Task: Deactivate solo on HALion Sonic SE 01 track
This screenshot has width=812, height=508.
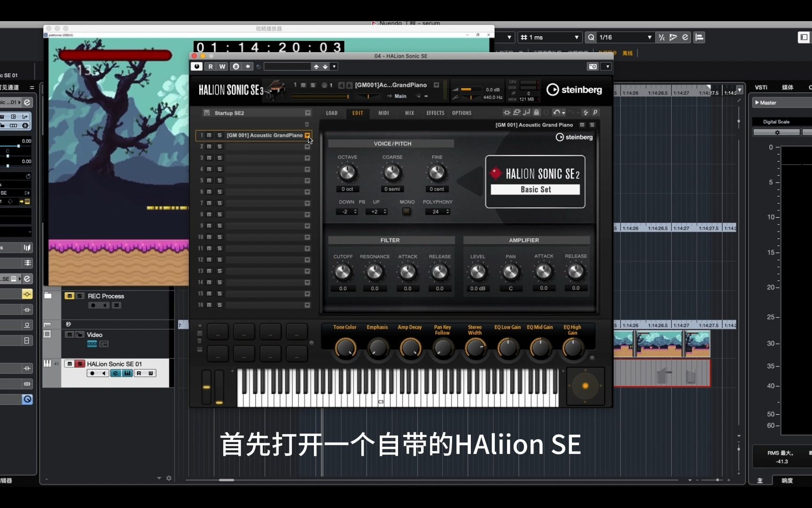Action: [79, 364]
